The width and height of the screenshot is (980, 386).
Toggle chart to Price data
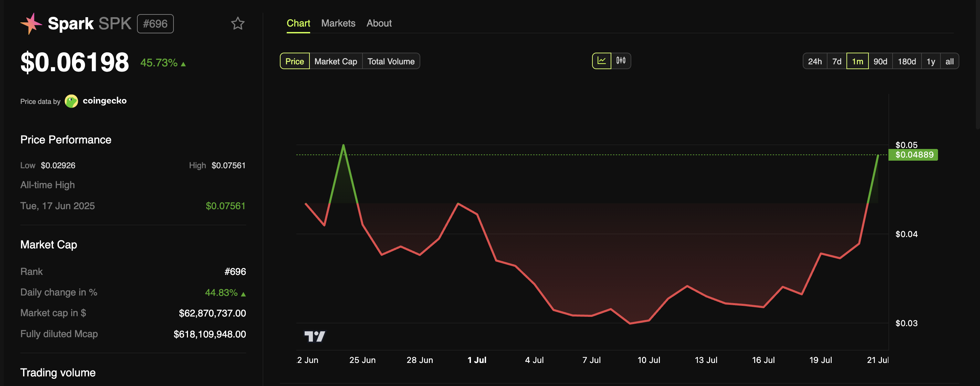[x=294, y=61]
